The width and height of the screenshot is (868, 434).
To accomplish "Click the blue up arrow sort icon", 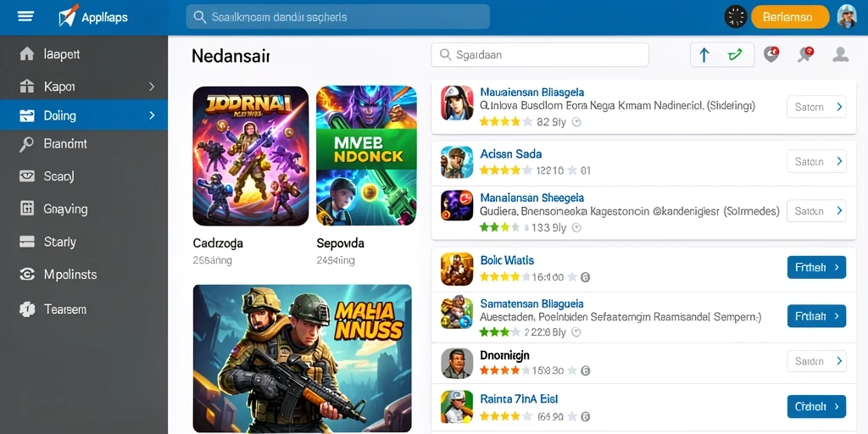I will pyautogui.click(x=704, y=55).
